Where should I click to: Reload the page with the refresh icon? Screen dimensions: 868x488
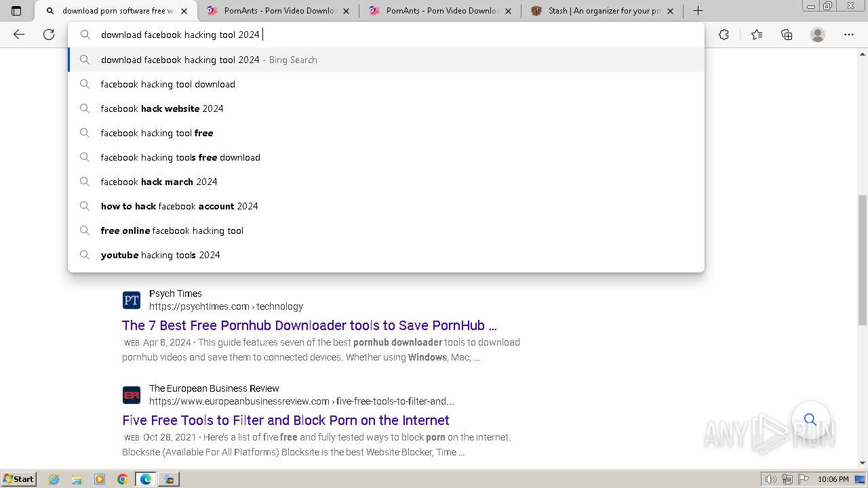[x=49, y=35]
